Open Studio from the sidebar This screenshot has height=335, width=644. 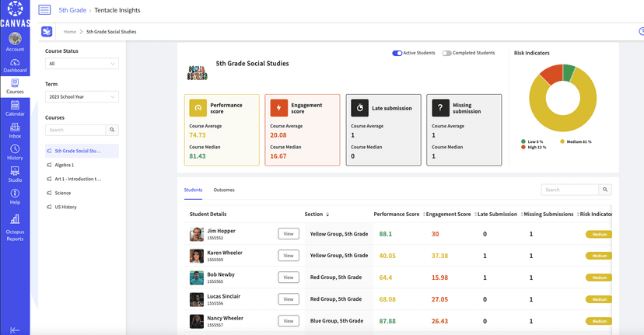pyautogui.click(x=15, y=174)
